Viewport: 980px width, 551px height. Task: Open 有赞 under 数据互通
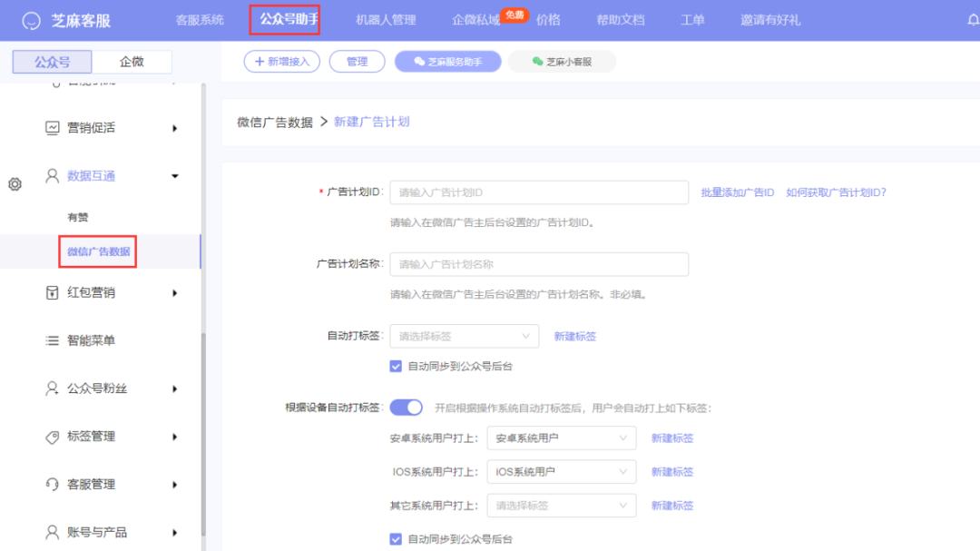(x=78, y=217)
